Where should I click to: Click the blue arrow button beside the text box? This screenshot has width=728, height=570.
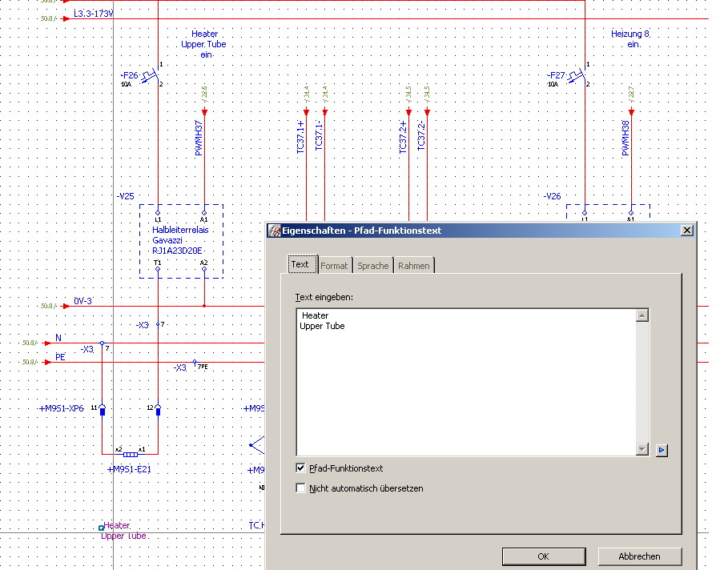662,450
